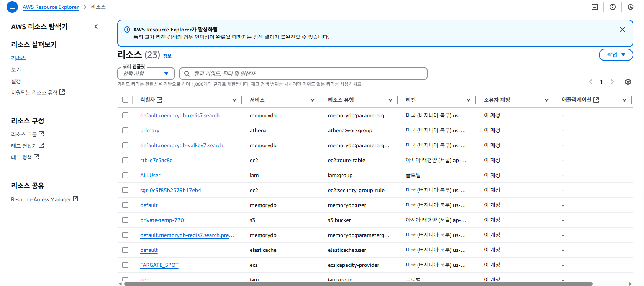Select checkbox for default.memorydb-redis7.search row
The width and height of the screenshot is (644, 286).
point(125,115)
